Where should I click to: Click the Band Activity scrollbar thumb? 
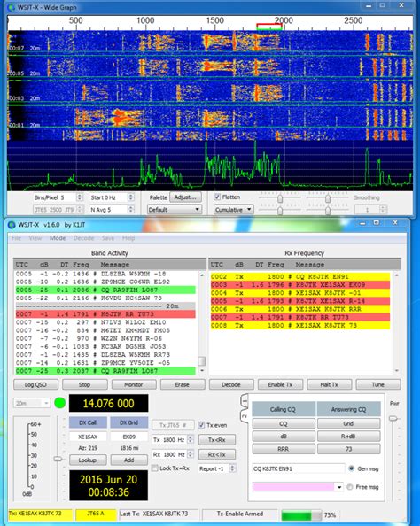click(x=202, y=361)
